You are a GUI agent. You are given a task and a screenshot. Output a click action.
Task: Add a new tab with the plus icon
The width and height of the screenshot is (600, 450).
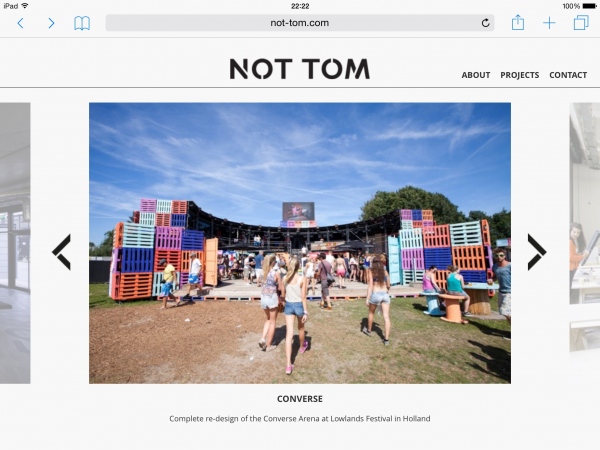pyautogui.click(x=549, y=23)
